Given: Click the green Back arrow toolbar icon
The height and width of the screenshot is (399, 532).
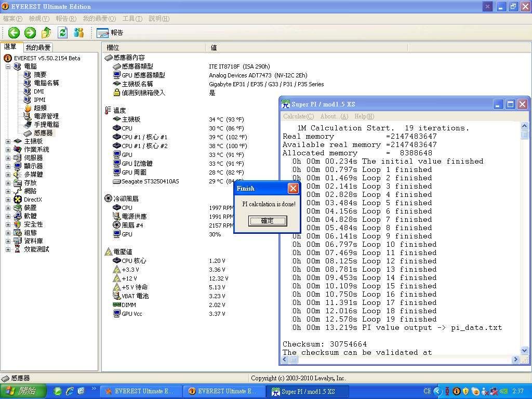Looking at the screenshot, I should coord(14,33).
